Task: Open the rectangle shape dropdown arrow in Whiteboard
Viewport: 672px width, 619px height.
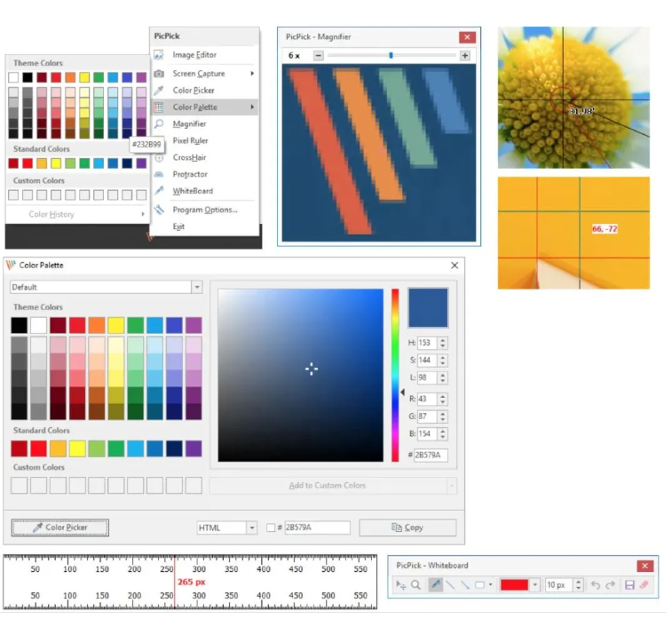Action: click(x=495, y=590)
